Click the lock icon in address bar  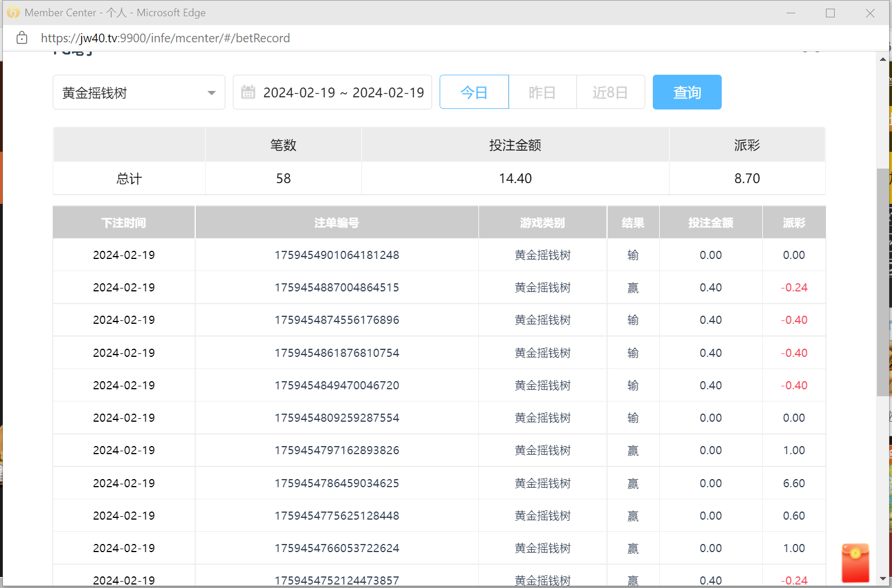point(22,38)
